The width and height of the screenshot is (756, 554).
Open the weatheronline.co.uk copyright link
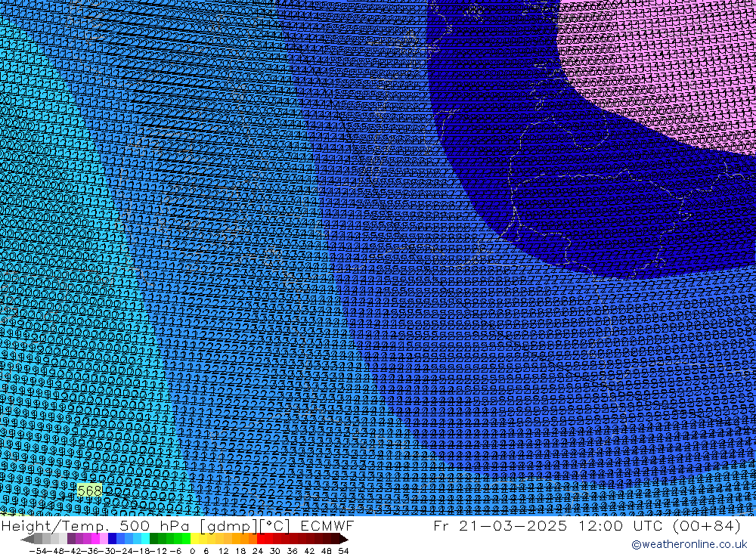point(689,544)
